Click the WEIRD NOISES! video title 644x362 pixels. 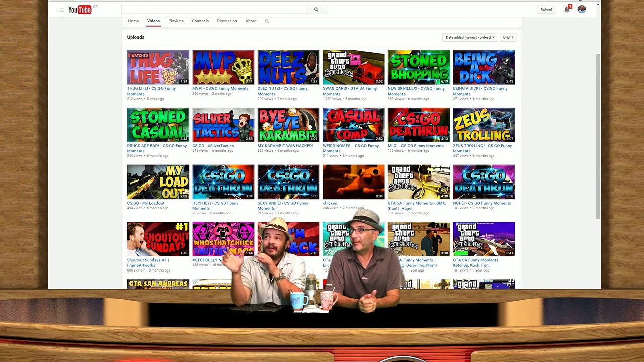(351, 148)
